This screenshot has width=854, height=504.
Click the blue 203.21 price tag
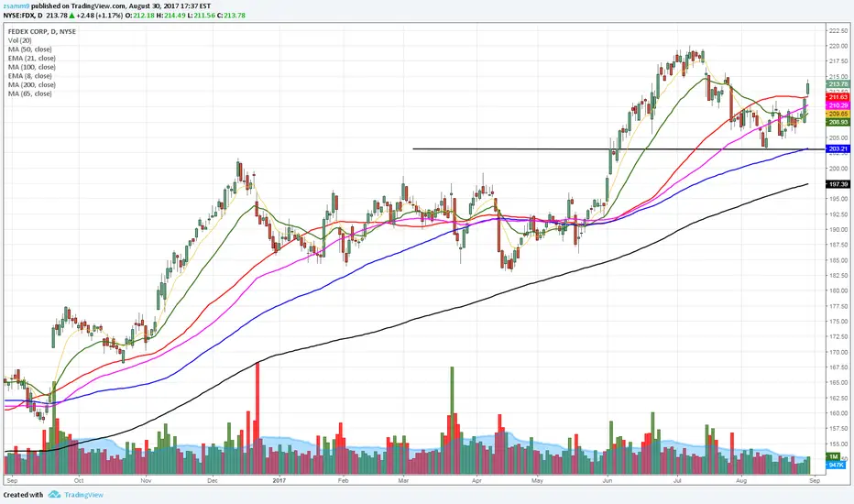pos(838,148)
